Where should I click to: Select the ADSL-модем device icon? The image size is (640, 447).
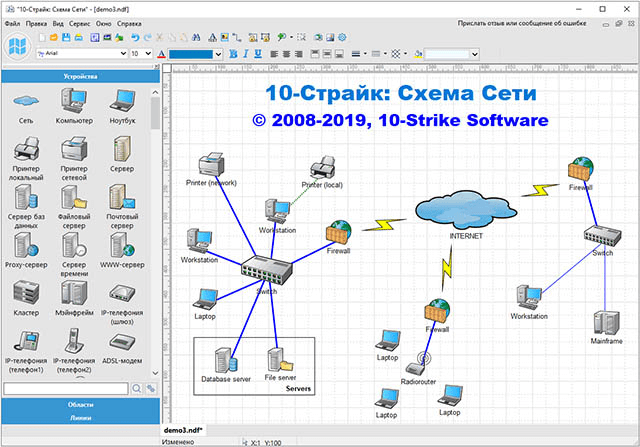tap(123, 341)
